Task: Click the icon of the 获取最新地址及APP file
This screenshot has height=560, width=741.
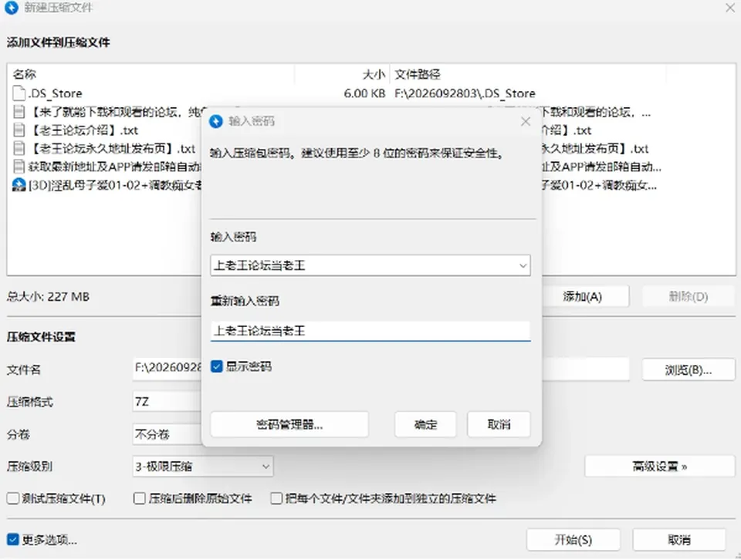Action: [x=19, y=166]
